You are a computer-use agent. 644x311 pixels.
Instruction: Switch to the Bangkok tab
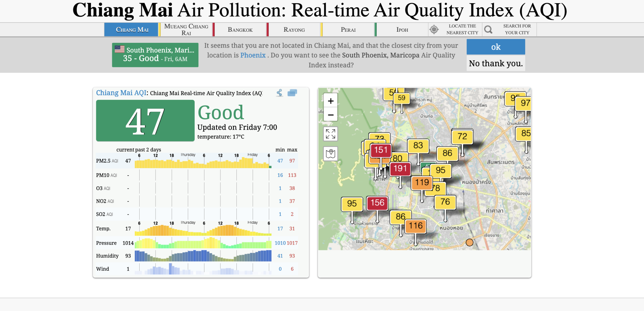240,30
